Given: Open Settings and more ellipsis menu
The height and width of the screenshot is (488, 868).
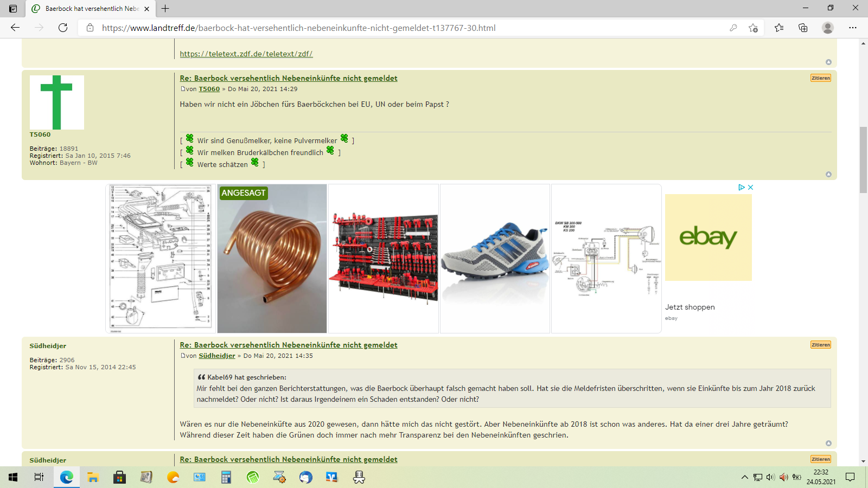Looking at the screenshot, I should tap(852, 28).
